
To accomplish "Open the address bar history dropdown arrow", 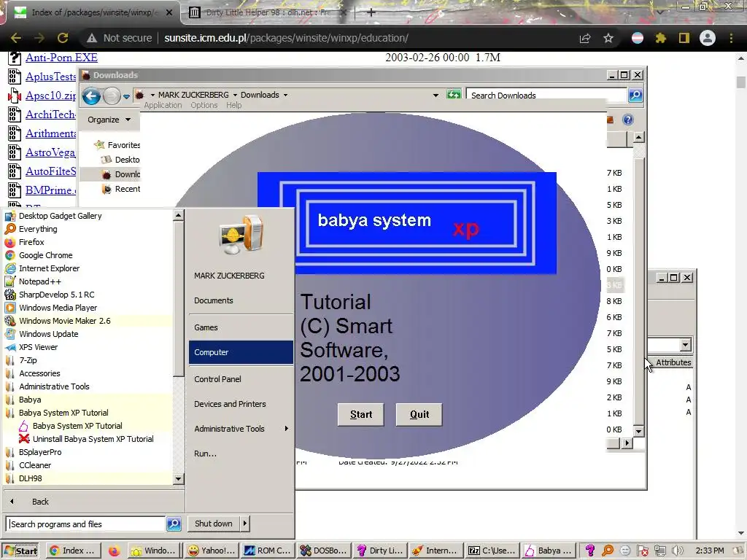I will pyautogui.click(x=436, y=96).
